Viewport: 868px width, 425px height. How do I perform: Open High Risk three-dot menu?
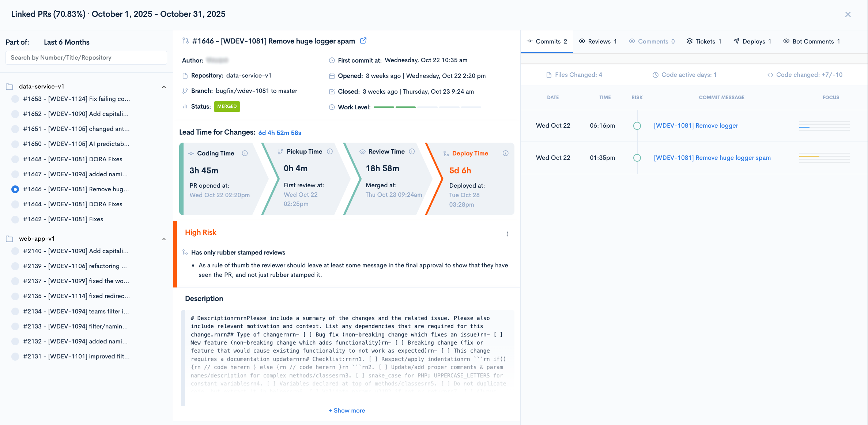click(507, 234)
